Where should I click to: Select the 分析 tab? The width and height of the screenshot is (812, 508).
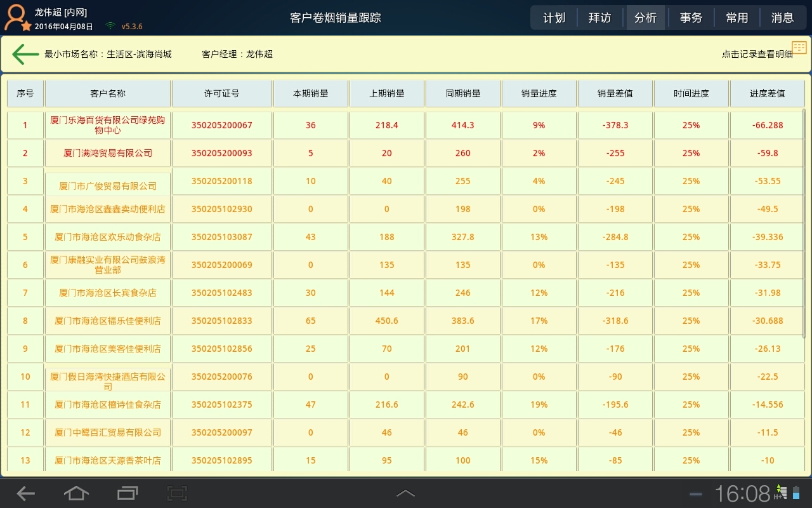[645, 18]
